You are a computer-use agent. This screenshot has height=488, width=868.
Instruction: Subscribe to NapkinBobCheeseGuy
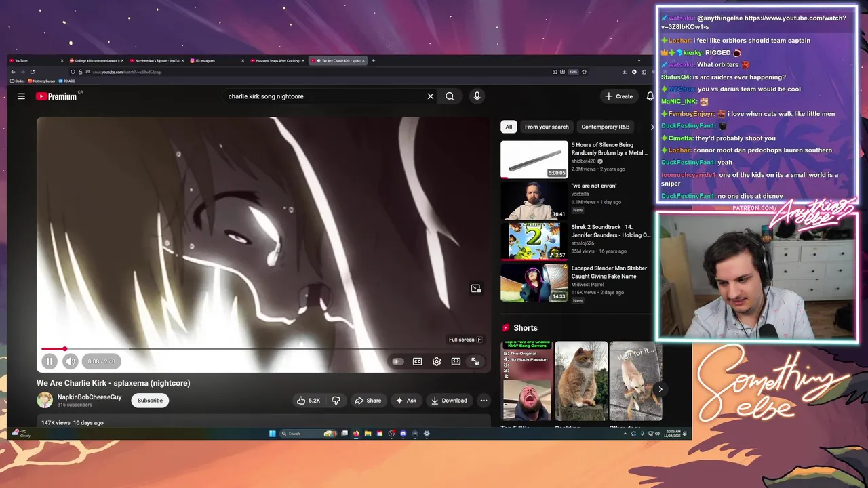pos(150,401)
